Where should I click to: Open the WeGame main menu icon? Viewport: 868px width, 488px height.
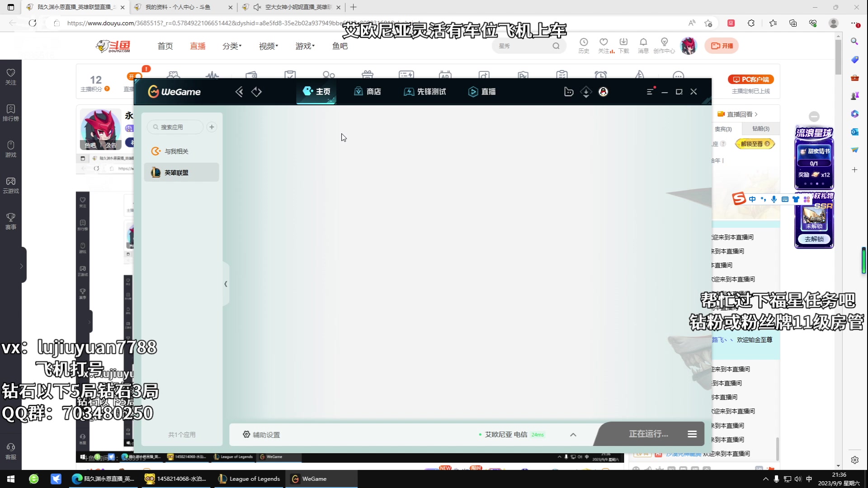[x=650, y=92]
